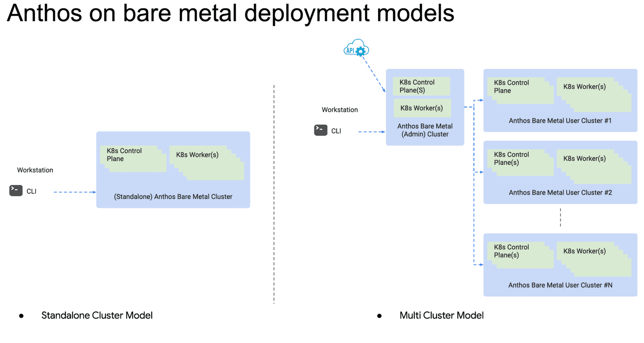The width and height of the screenshot is (644, 343).
Task: Select 'K8s Control Plane(S)' box in Admin Cluster
Action: [421, 86]
